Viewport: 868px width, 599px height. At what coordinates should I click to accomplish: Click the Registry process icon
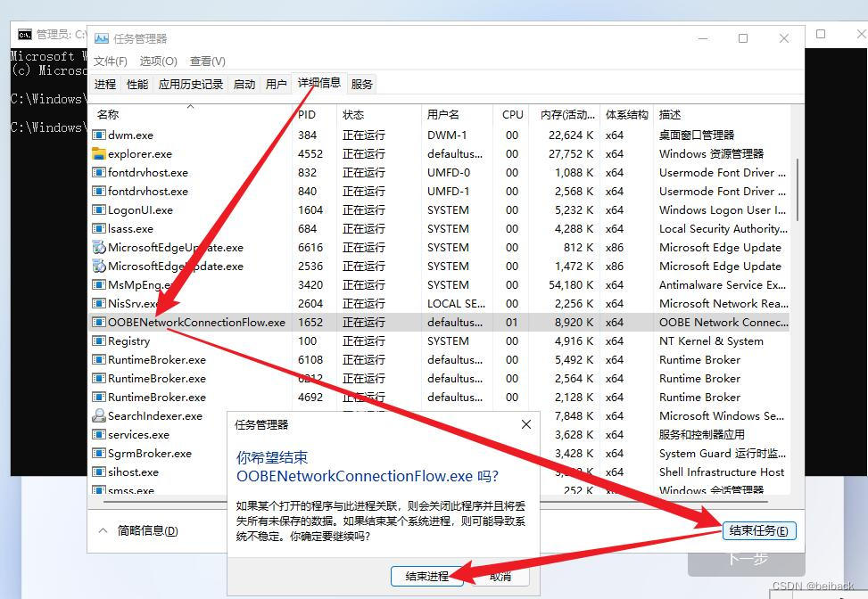point(98,341)
